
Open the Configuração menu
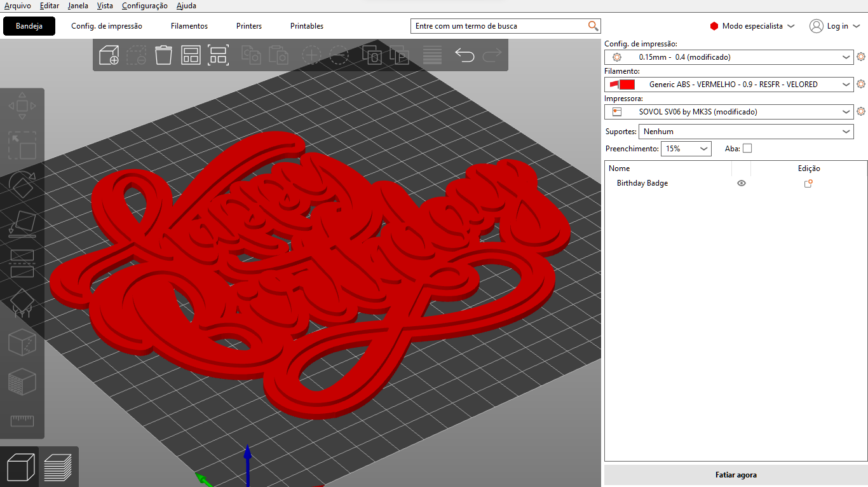pyautogui.click(x=145, y=6)
